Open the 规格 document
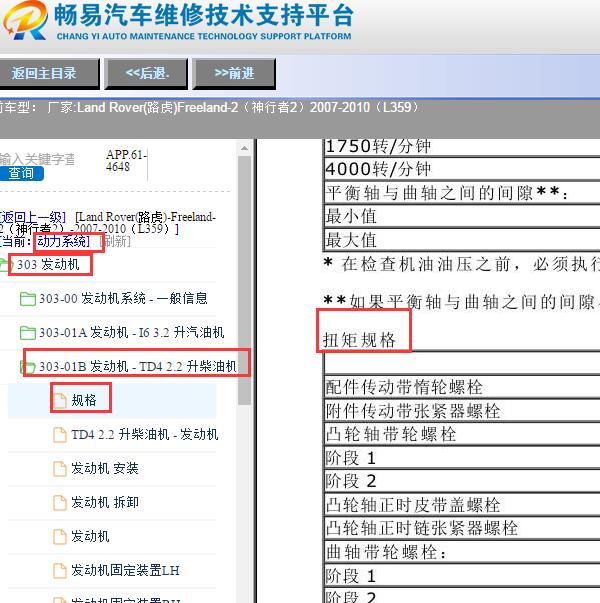 [x=84, y=400]
